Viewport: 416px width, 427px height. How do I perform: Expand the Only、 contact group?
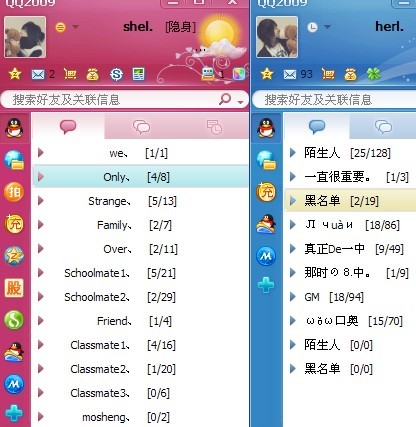coord(140,177)
